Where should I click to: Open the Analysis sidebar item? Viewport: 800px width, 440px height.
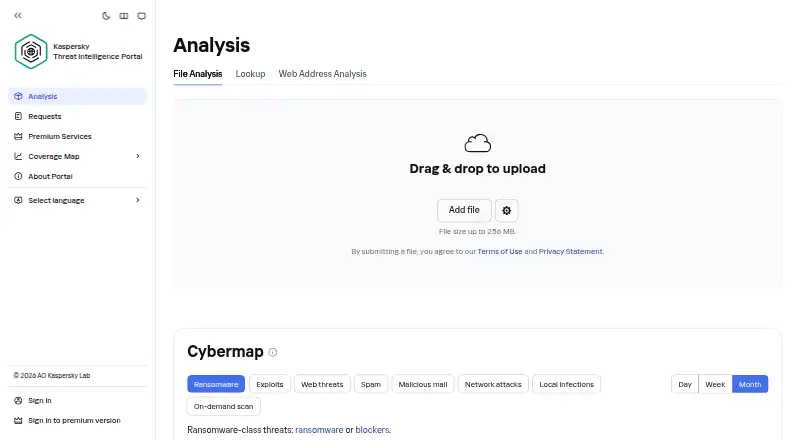78,96
